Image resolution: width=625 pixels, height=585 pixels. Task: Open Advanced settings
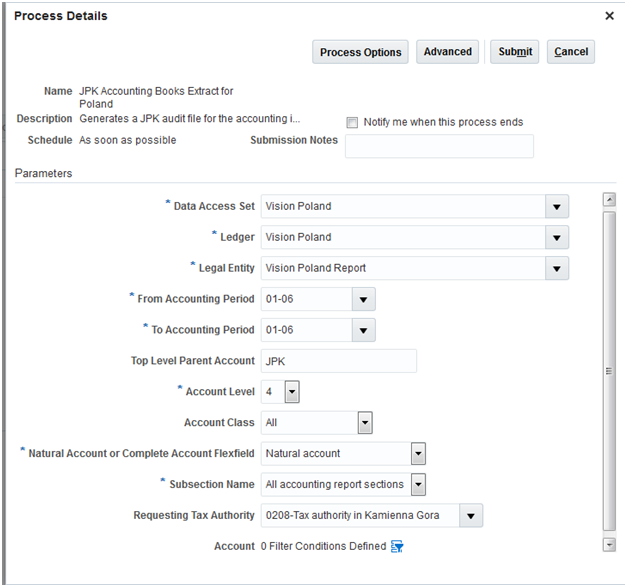click(x=447, y=52)
